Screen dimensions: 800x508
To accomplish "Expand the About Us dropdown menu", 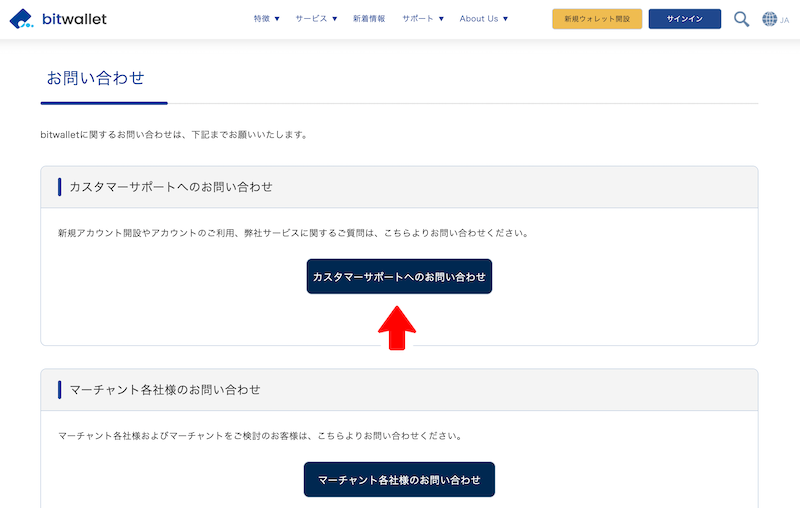I will 484,19.
